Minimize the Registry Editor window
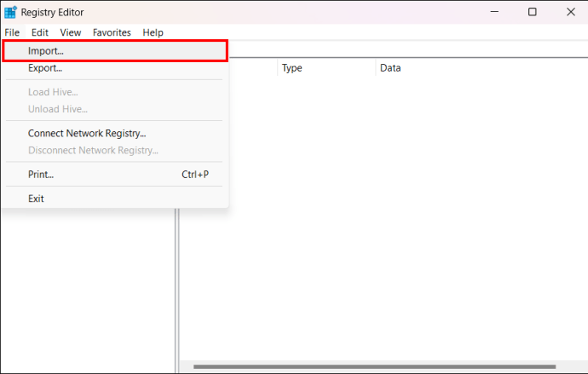The width and height of the screenshot is (588, 374). [494, 12]
